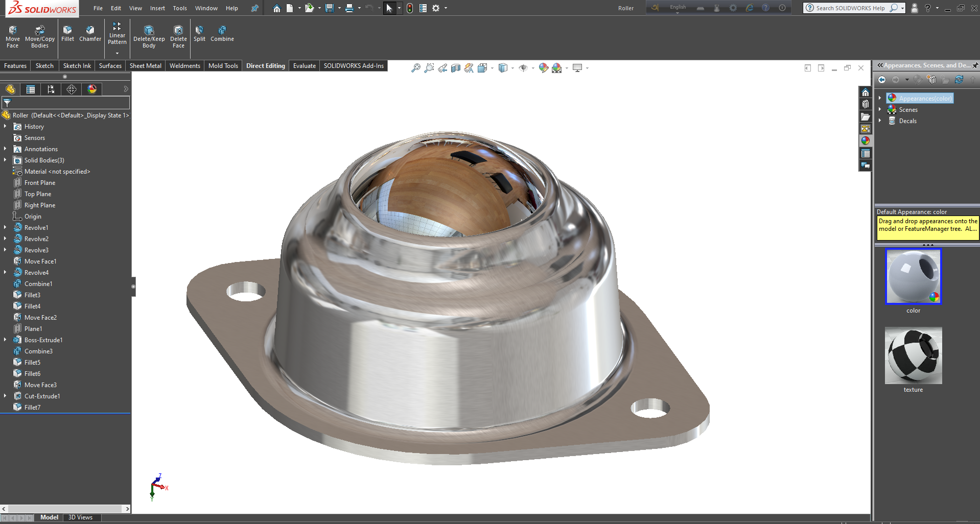
Task: Click Zoom to Fit icon
Action: tap(416, 68)
